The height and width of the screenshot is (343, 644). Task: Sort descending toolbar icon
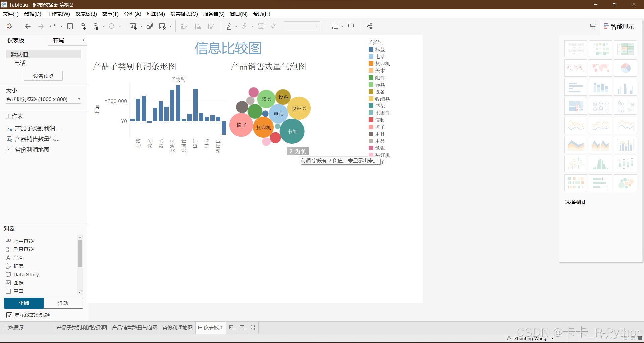tap(211, 26)
